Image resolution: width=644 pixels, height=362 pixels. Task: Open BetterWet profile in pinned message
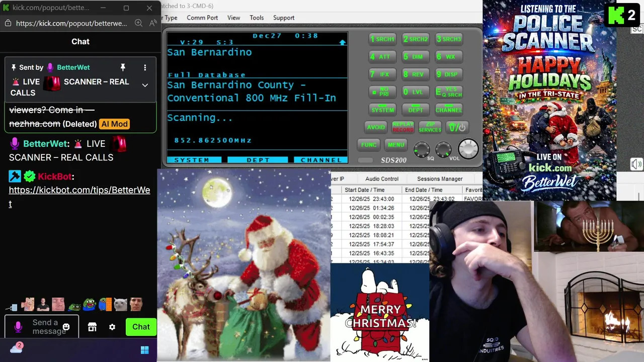click(73, 67)
